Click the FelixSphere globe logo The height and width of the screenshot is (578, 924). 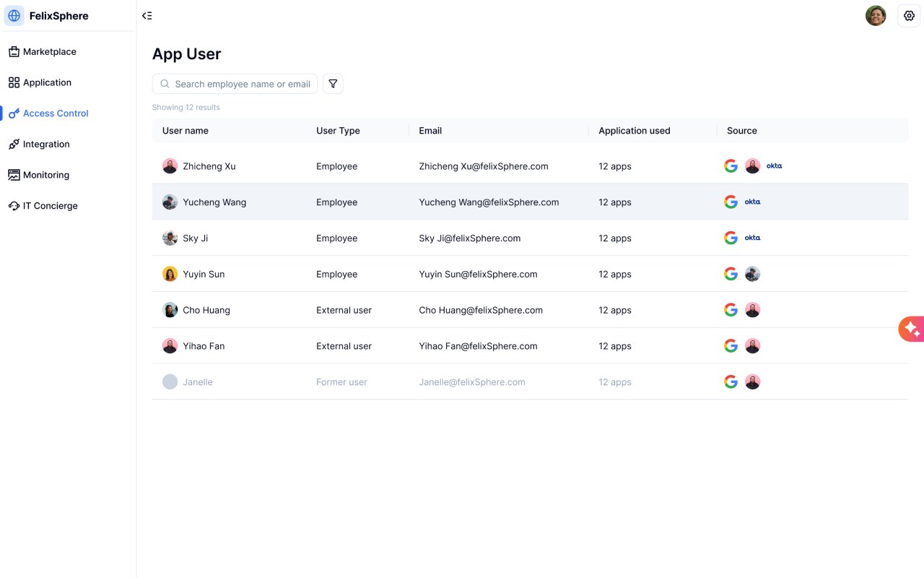[14, 16]
